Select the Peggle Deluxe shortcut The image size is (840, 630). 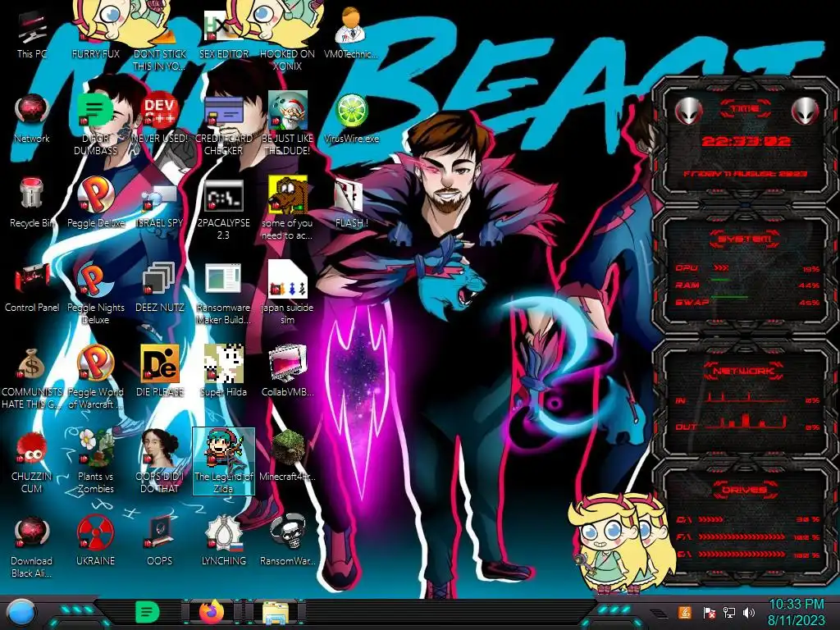tap(95, 203)
